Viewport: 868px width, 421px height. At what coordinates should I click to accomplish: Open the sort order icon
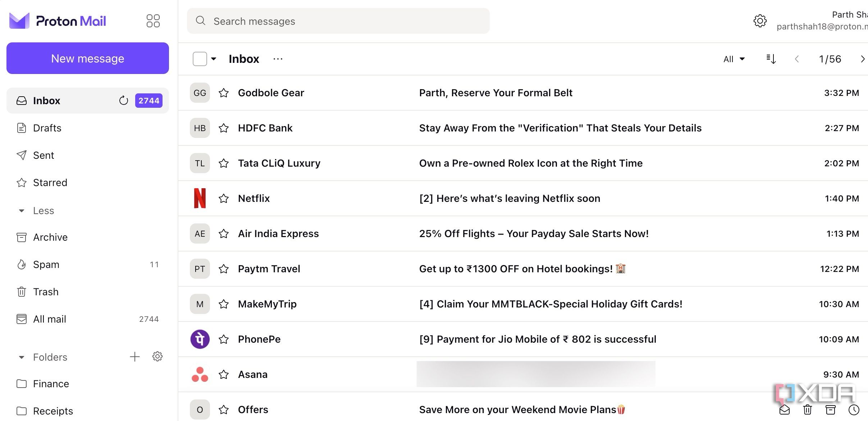click(x=771, y=59)
